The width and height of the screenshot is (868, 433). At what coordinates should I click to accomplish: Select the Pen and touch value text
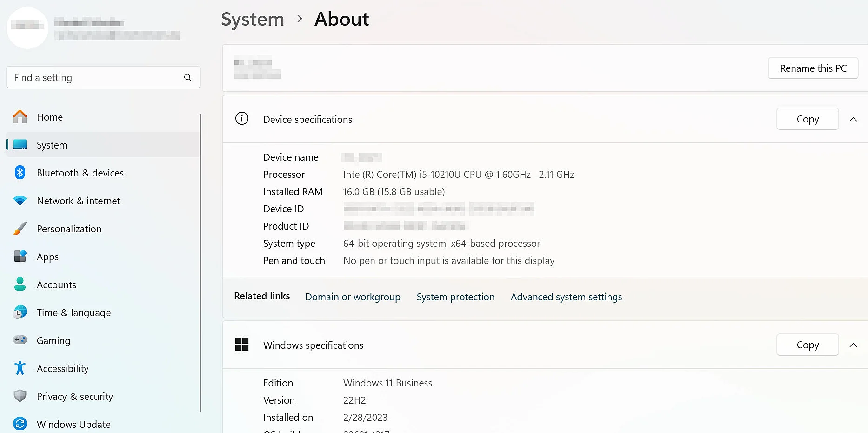pyautogui.click(x=449, y=261)
